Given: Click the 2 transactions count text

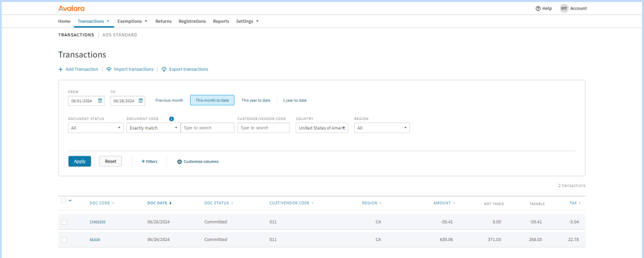Looking at the screenshot, I should coord(572,186).
